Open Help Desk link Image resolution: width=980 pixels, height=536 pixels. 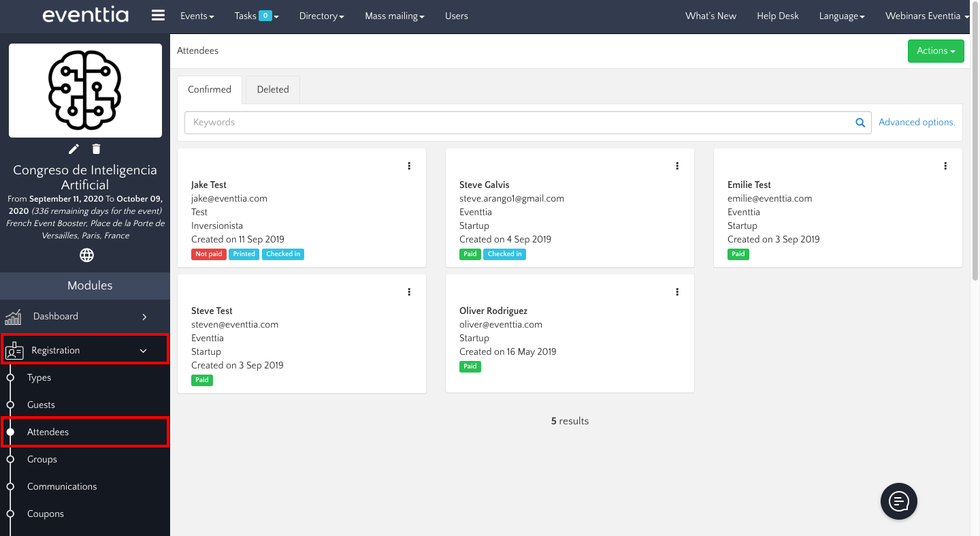777,16
